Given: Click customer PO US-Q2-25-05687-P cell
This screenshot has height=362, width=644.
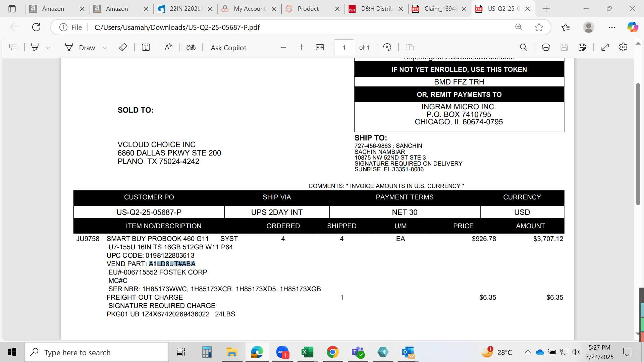Looking at the screenshot, I should point(149,212).
